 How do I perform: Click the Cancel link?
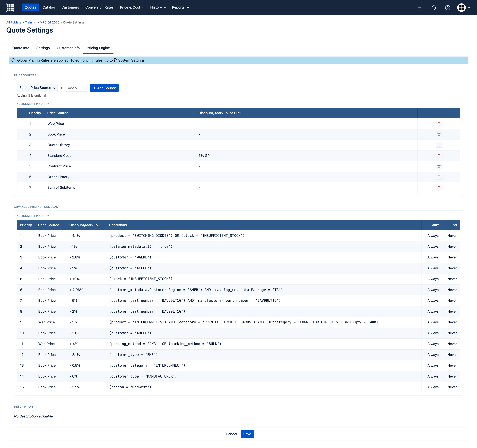231,434
